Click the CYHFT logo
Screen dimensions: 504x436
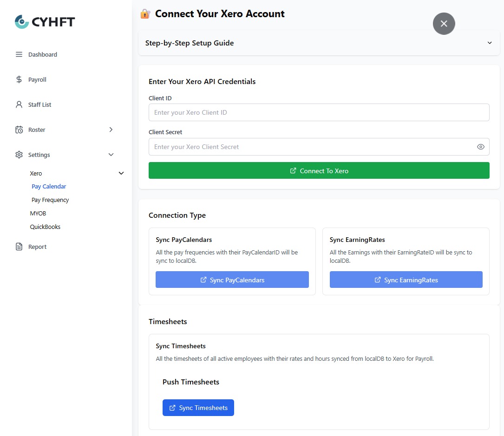[45, 22]
